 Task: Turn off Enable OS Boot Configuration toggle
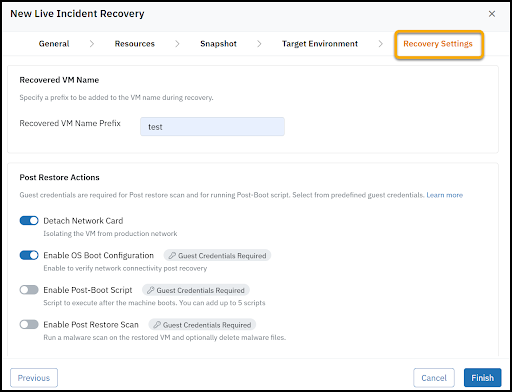point(29,255)
